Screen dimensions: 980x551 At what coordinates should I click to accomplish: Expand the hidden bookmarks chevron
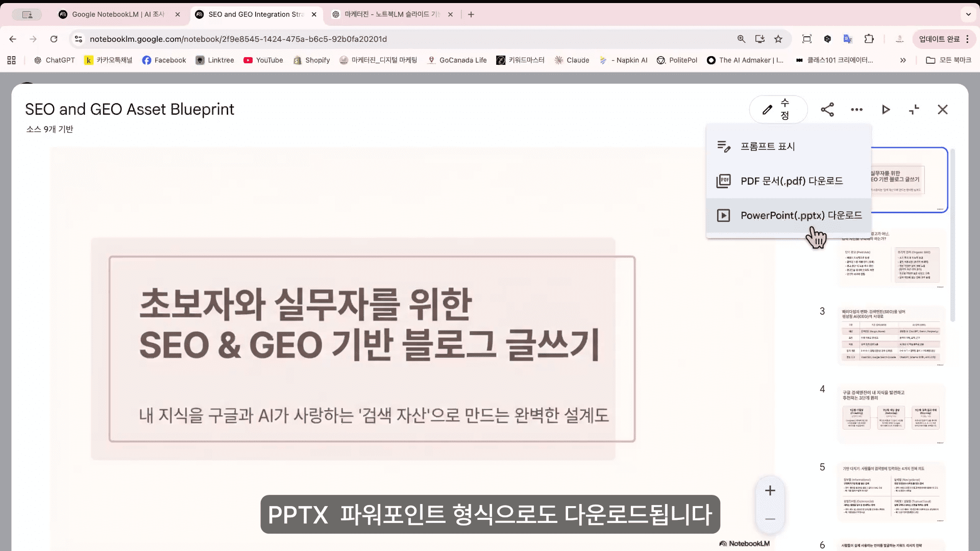point(903,60)
